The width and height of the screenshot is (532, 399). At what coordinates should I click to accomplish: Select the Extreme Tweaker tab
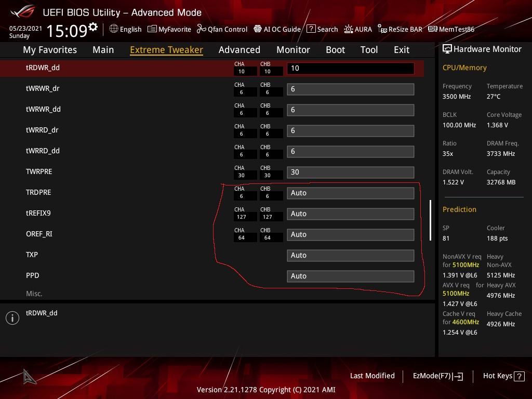(x=167, y=50)
